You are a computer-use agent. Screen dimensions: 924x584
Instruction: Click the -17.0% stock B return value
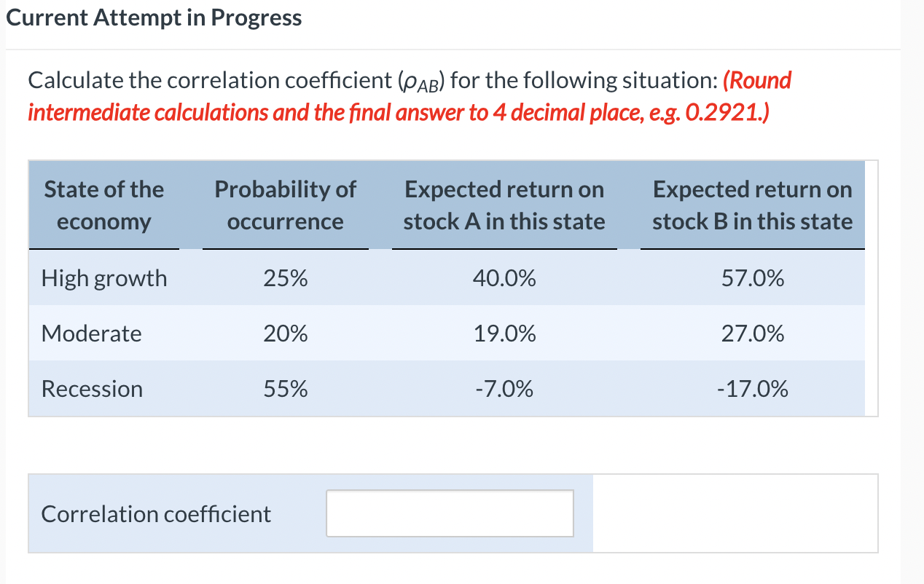(753, 389)
